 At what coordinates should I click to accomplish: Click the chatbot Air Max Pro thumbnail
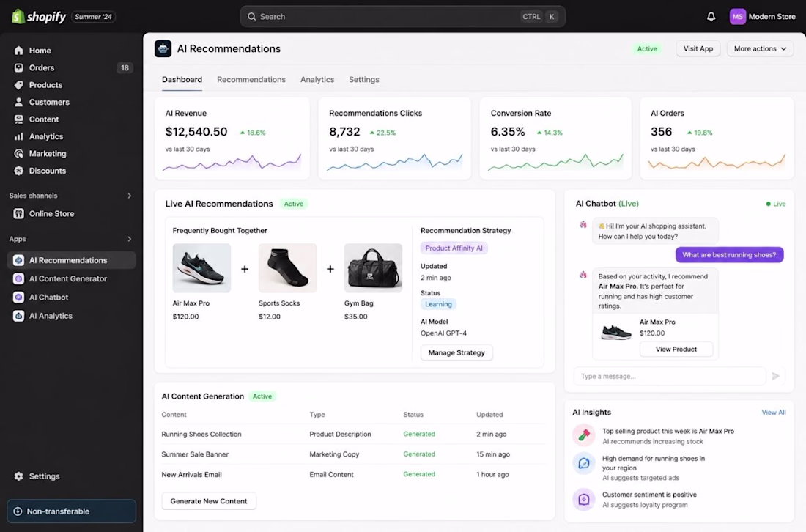pyautogui.click(x=615, y=331)
